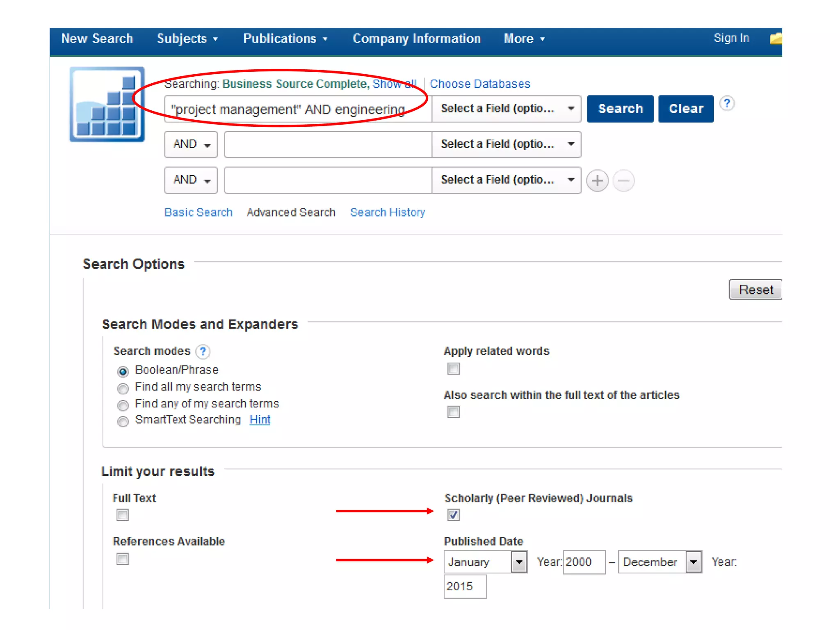The image size is (840, 630).
Task: Select the Find all my search terms radio
Action: [x=123, y=388]
